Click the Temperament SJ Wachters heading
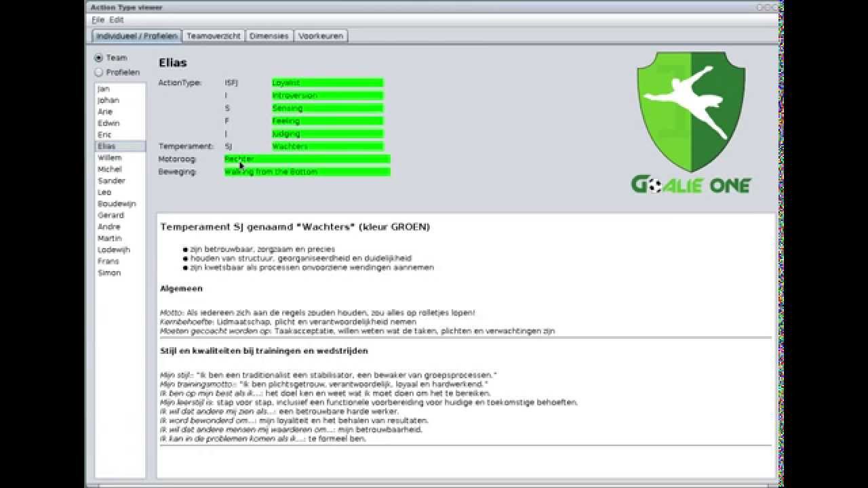Image resolution: width=868 pixels, height=488 pixels. coord(295,227)
